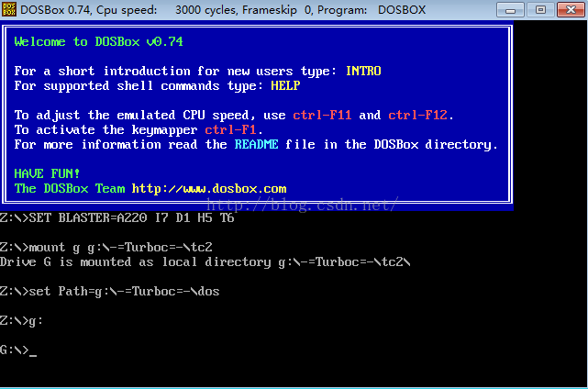Maximize the DOSBox window
588x389 pixels.
tap(540, 10)
